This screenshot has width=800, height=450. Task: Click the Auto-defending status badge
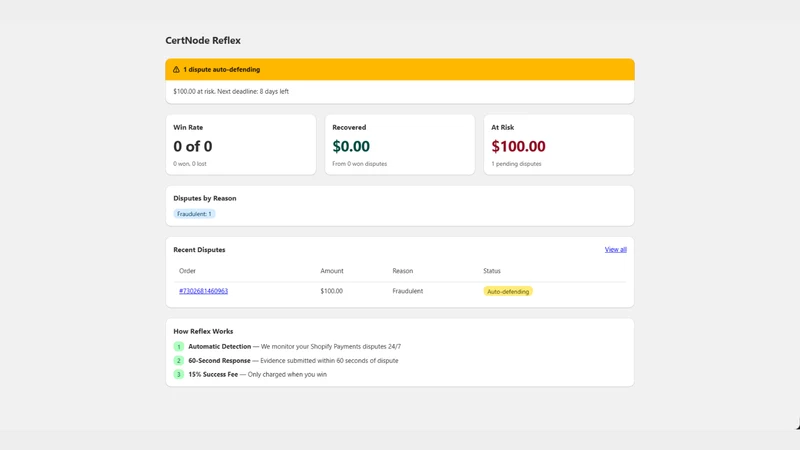[508, 291]
